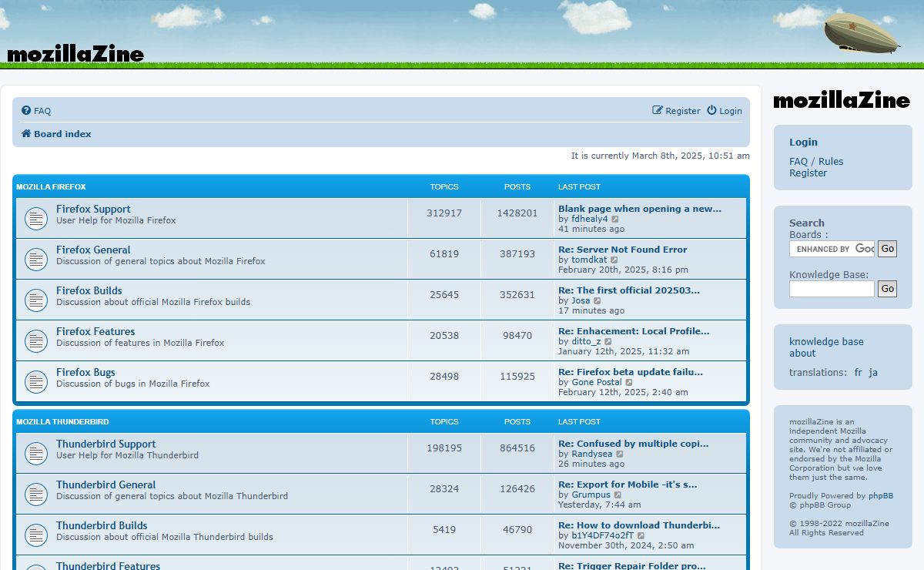Click the Boards search input field
Viewport: 924px width, 570px height.
[832, 249]
